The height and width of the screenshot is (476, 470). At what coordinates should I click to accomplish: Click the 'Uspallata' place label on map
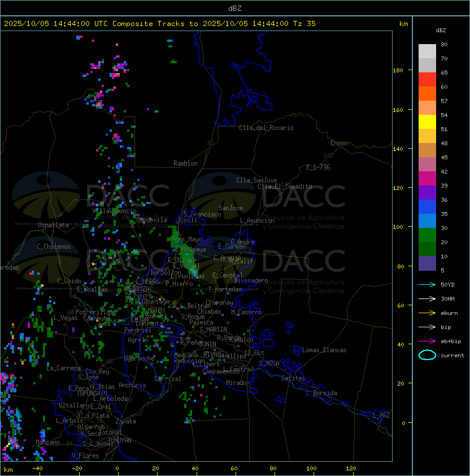pyautogui.click(x=53, y=225)
